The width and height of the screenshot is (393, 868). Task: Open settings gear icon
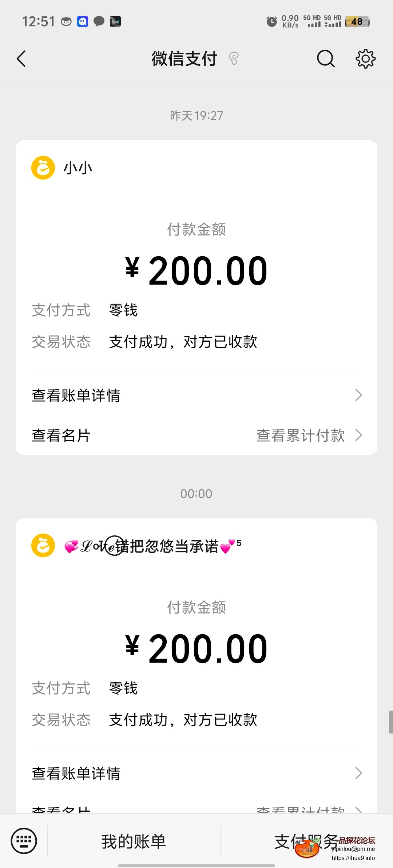click(x=365, y=59)
